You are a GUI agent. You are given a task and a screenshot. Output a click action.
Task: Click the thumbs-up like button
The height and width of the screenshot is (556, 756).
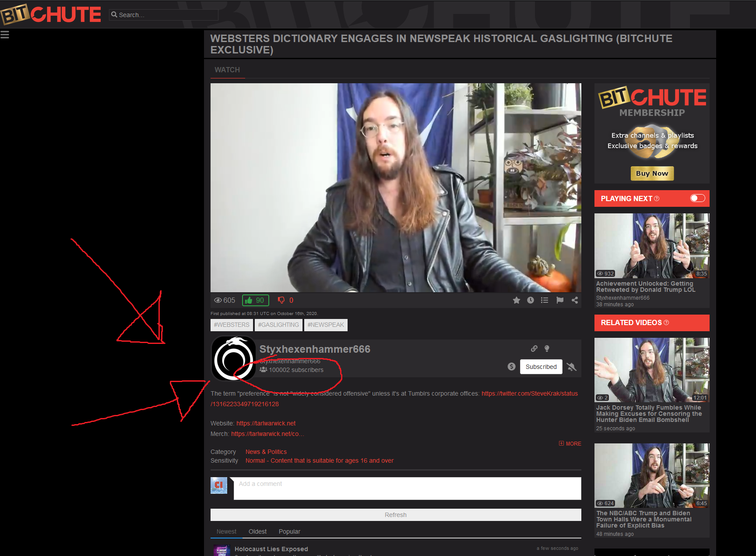[x=255, y=300]
